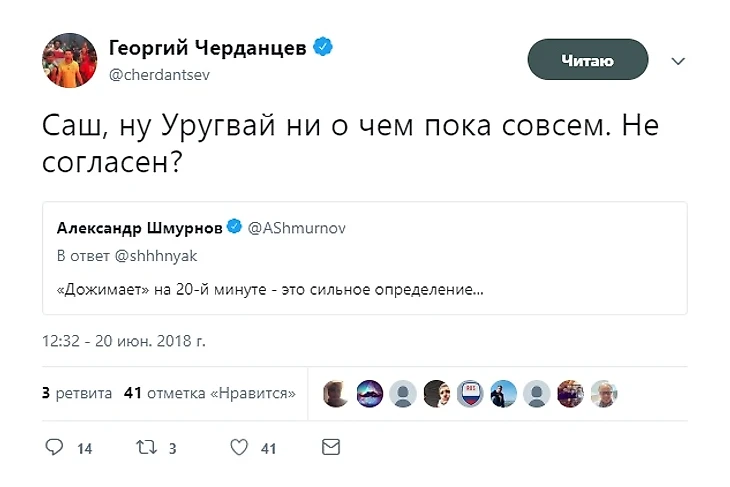The image size is (730, 487).
Task: Click the @shhhnyak reply mention
Action: 150,259
